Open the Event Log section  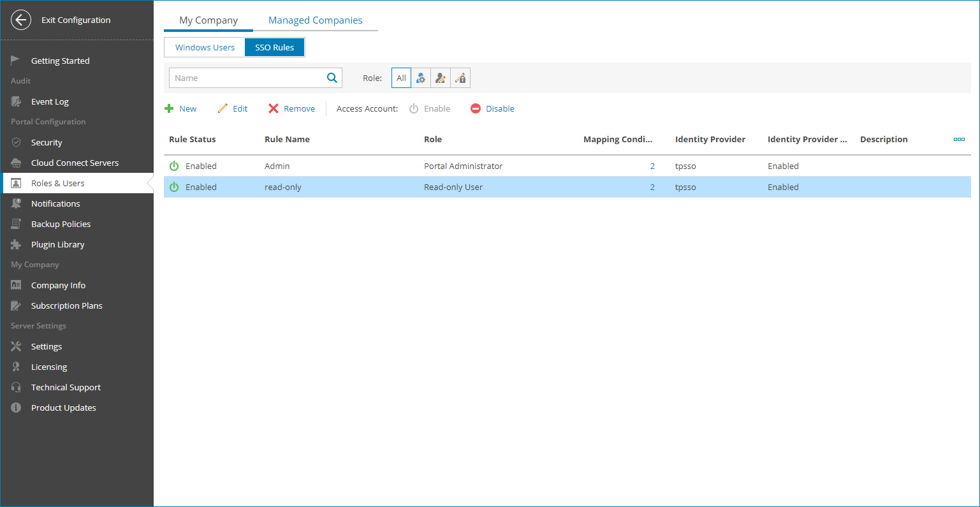(50, 101)
